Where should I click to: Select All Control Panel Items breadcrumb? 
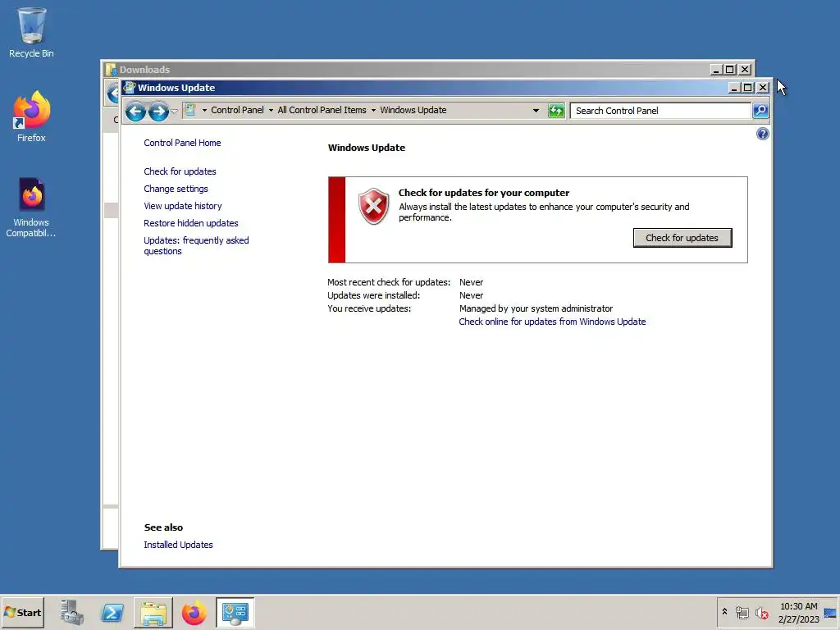pos(322,110)
